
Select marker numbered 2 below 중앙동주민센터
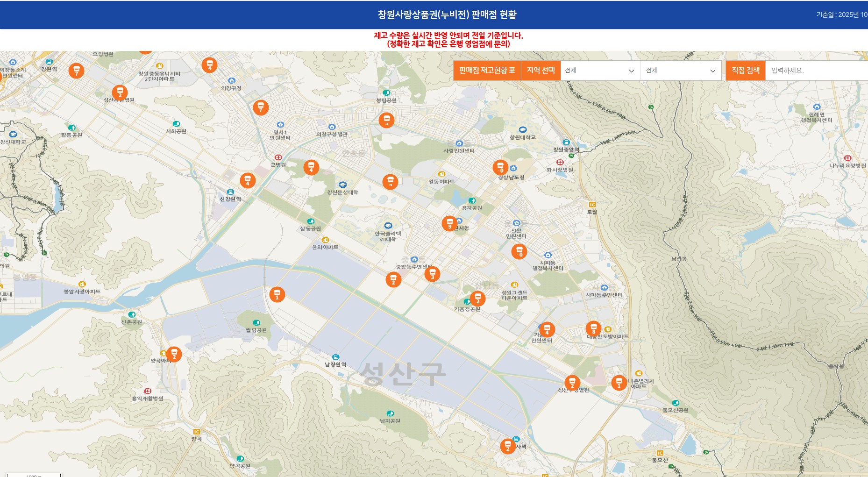(393, 279)
